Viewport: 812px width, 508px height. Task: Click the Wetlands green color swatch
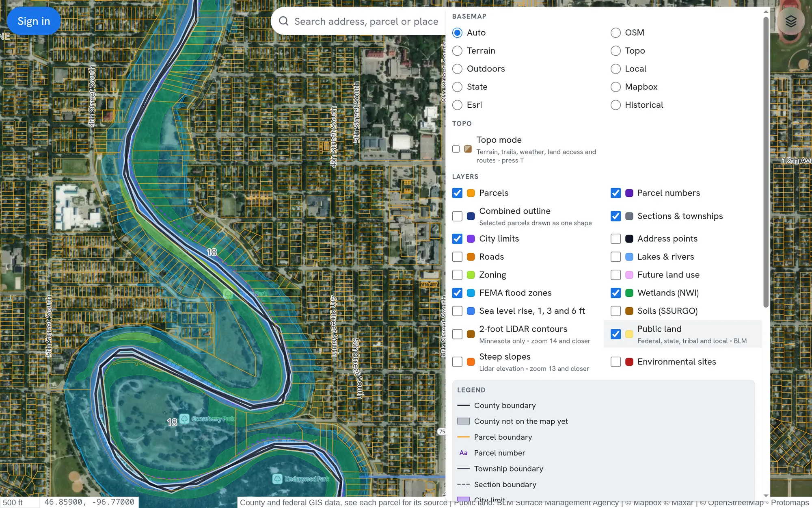pos(629,293)
